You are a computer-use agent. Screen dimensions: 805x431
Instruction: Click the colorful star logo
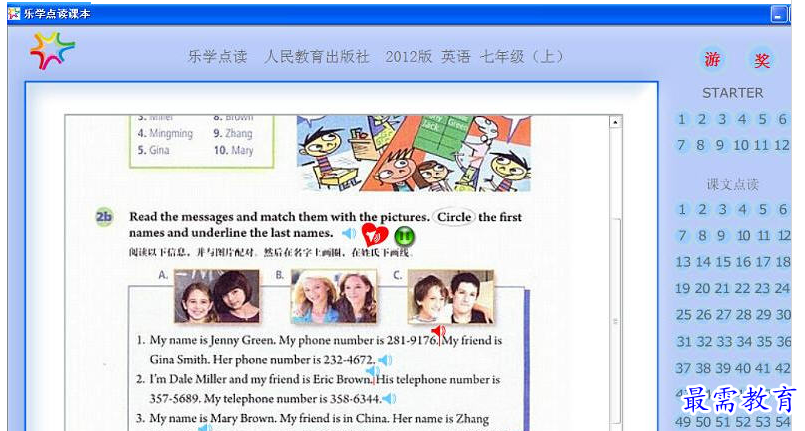52,50
